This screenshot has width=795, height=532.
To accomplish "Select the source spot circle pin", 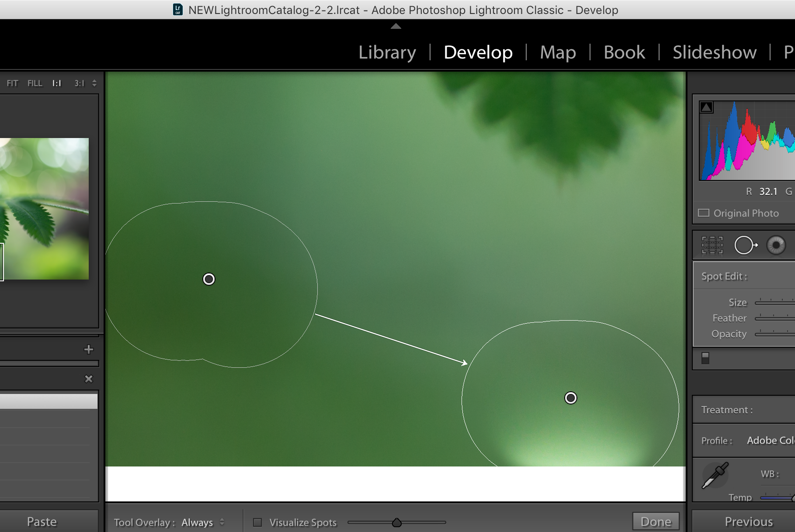I will point(209,279).
